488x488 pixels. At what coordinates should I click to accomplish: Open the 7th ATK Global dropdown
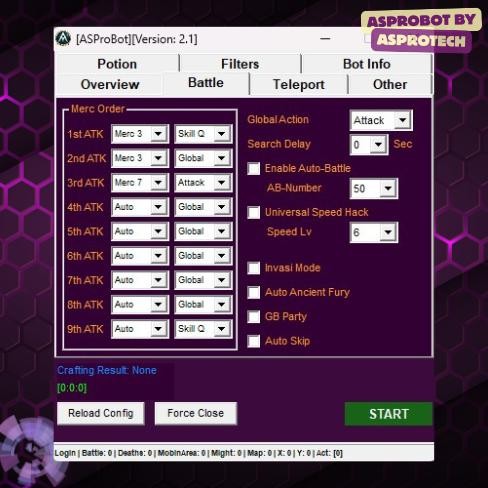(x=203, y=280)
